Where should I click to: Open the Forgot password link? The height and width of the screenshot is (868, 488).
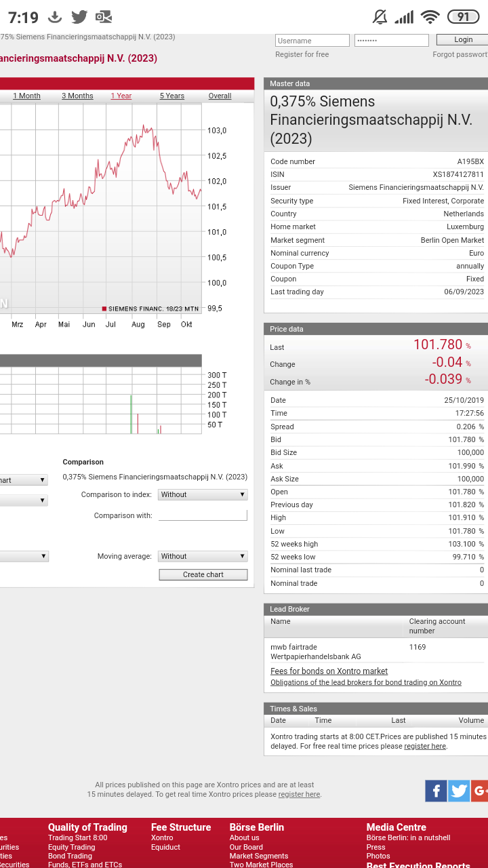[460, 54]
